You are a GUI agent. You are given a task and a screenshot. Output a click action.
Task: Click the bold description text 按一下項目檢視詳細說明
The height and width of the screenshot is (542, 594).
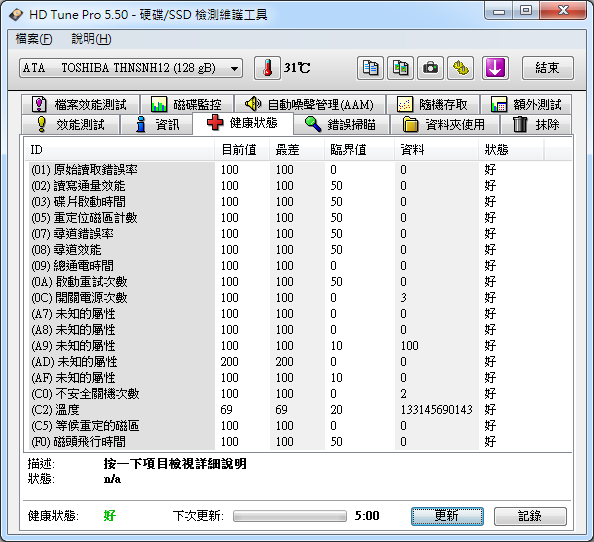pos(175,464)
